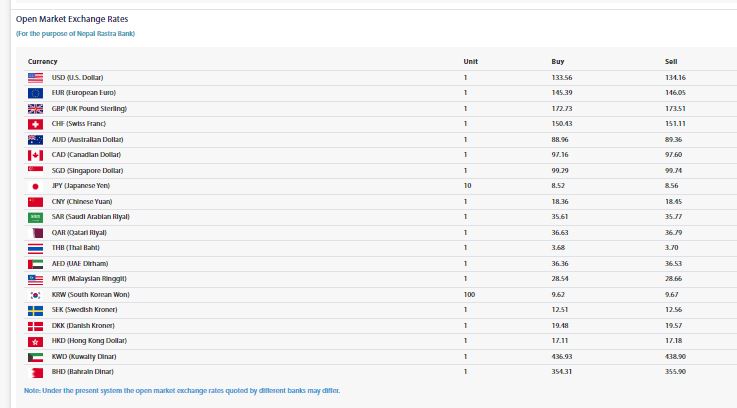Select the USD (U.S. Dollar) currency name
Viewport: 737px width, 408px height.
pos(78,77)
